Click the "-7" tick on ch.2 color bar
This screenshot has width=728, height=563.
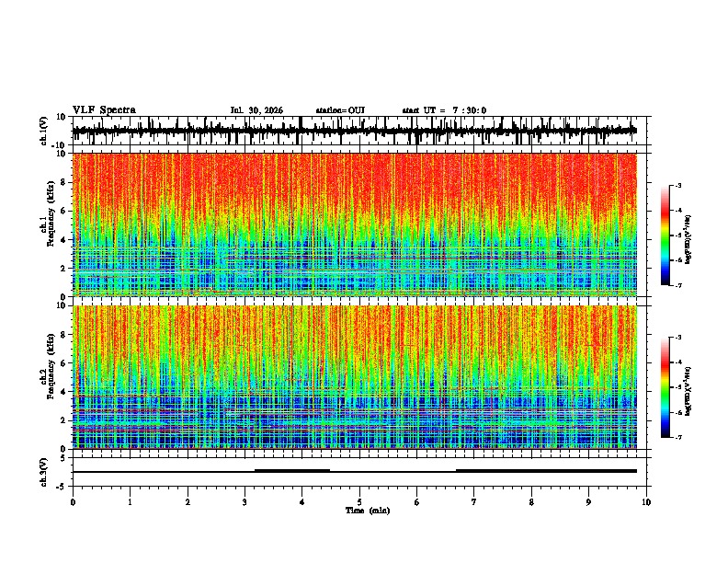pyautogui.click(x=677, y=437)
